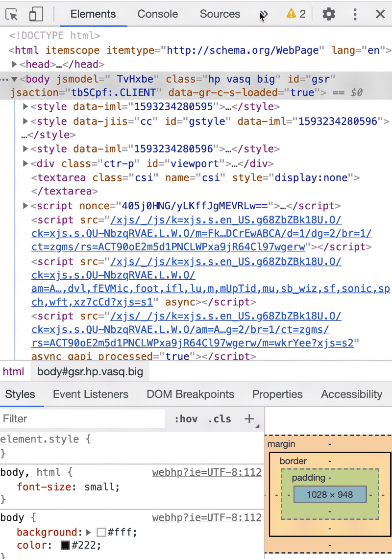Click the #fff background color swatch
Viewport: 392px width, 559px height.
(101, 533)
